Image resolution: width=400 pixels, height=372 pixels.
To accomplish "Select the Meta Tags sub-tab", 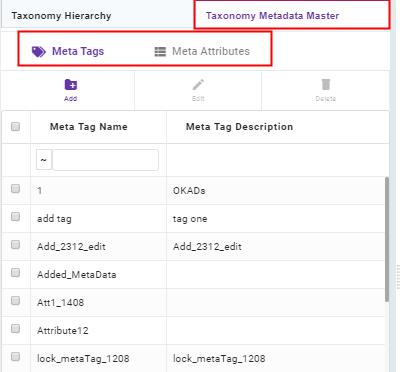I will click(x=68, y=51).
